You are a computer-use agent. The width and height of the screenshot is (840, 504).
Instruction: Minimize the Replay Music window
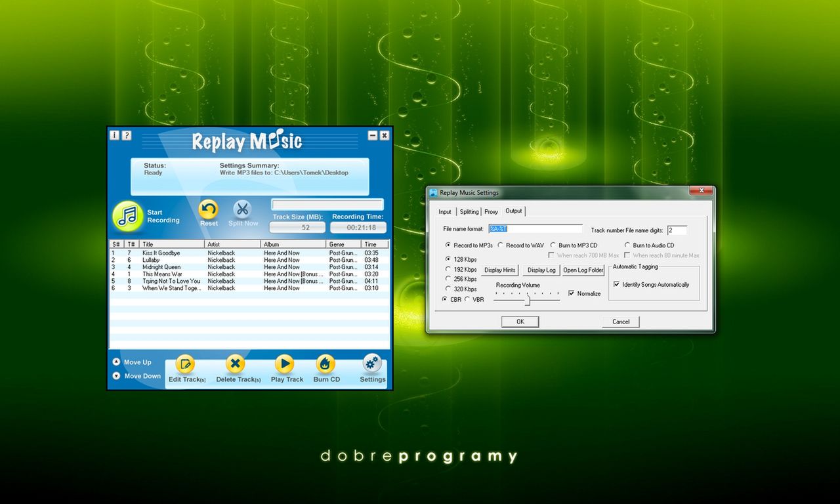point(372,135)
